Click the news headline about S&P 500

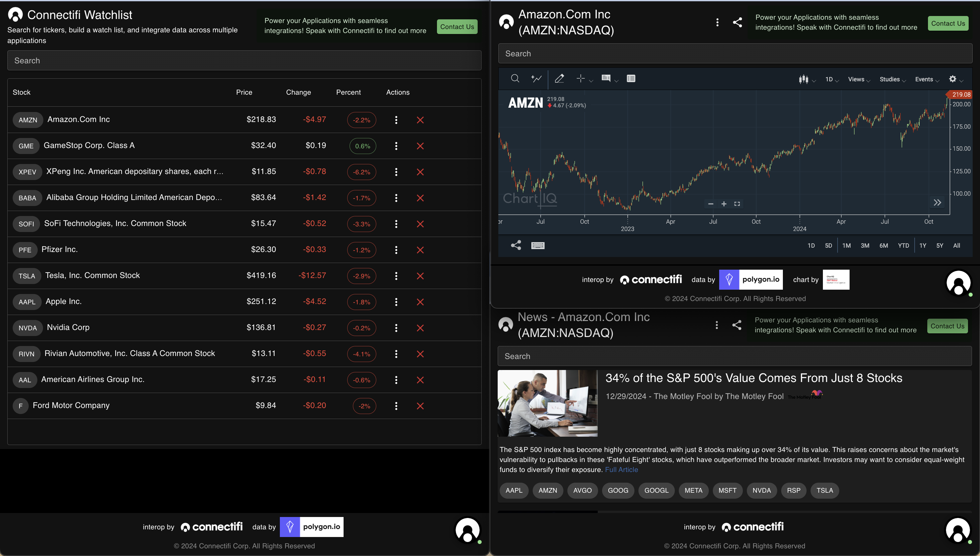tap(754, 378)
